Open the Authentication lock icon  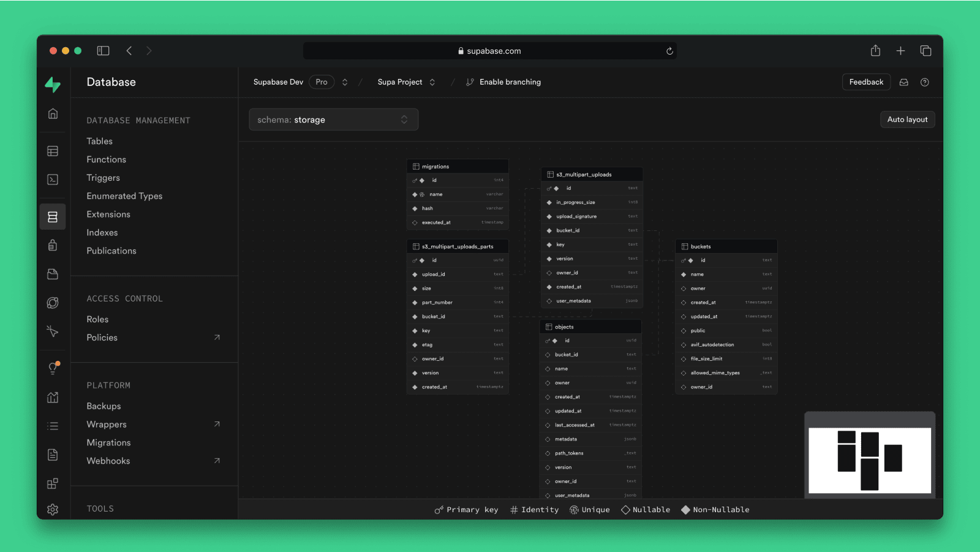coord(53,246)
